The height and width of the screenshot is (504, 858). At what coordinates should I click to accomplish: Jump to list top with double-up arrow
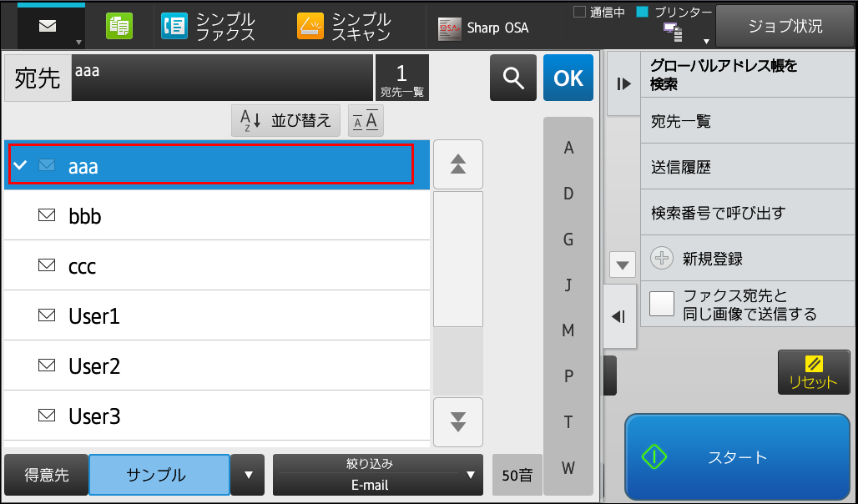tap(458, 164)
